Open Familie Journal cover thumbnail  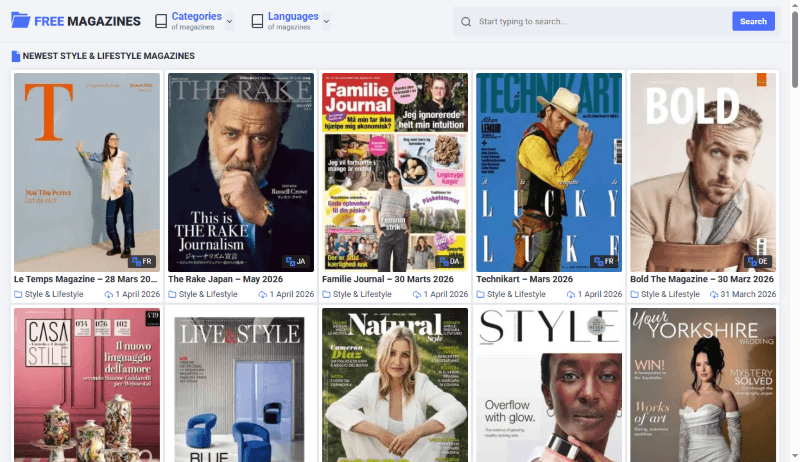[395, 172]
